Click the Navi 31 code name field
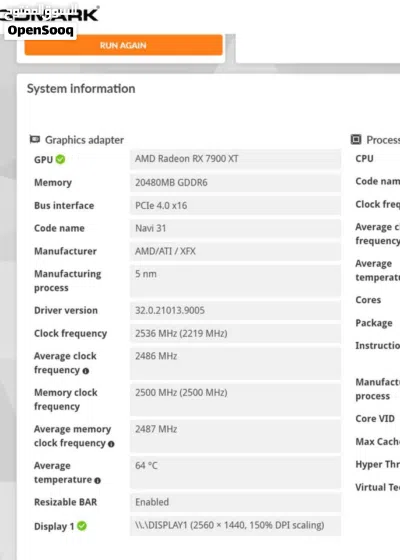Image resolution: width=400 pixels, height=560 pixels. [235, 228]
